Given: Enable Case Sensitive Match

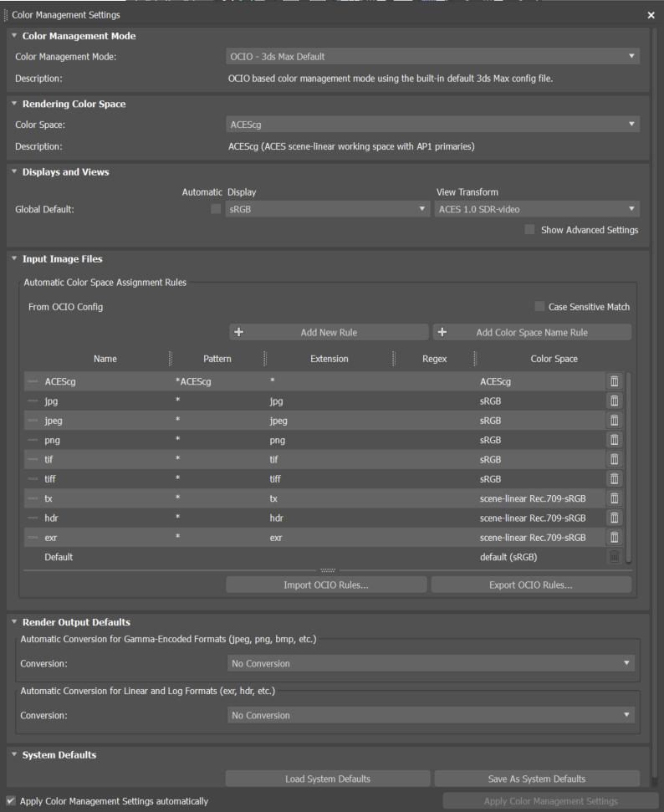Looking at the screenshot, I should [539, 307].
